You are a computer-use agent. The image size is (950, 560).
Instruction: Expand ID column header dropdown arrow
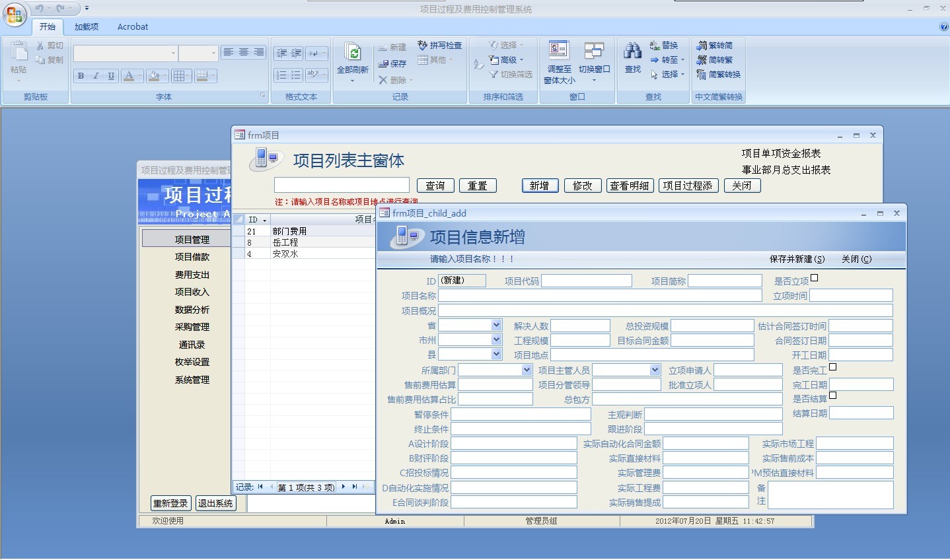click(265, 220)
